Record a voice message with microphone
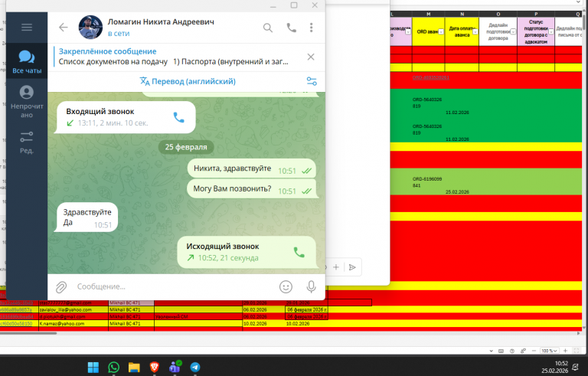 point(311,286)
